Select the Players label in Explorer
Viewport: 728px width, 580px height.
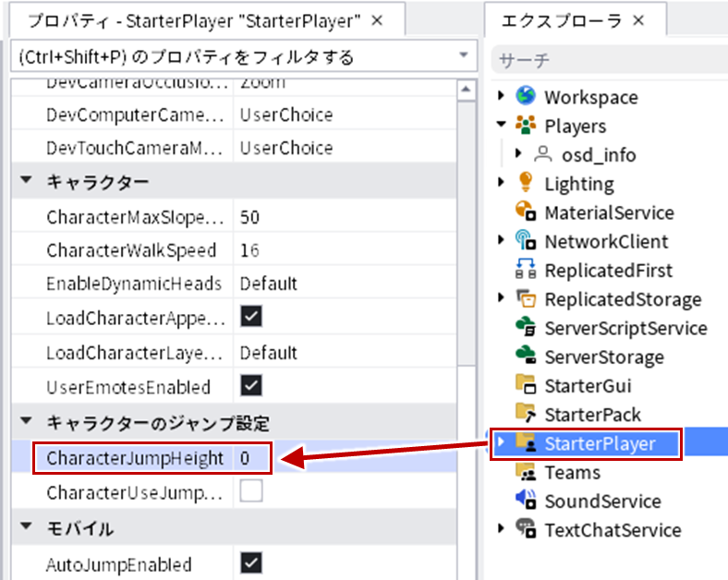pyautogui.click(x=576, y=127)
